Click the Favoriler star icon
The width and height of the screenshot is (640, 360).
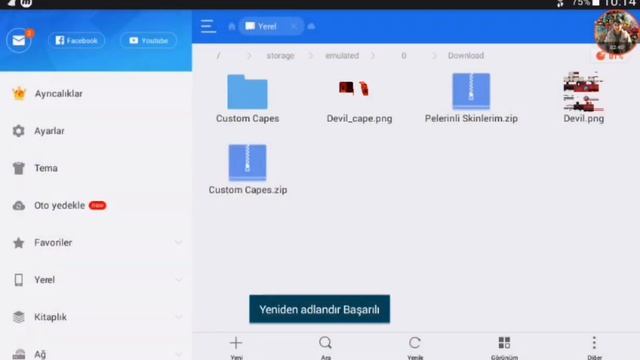[18, 243]
